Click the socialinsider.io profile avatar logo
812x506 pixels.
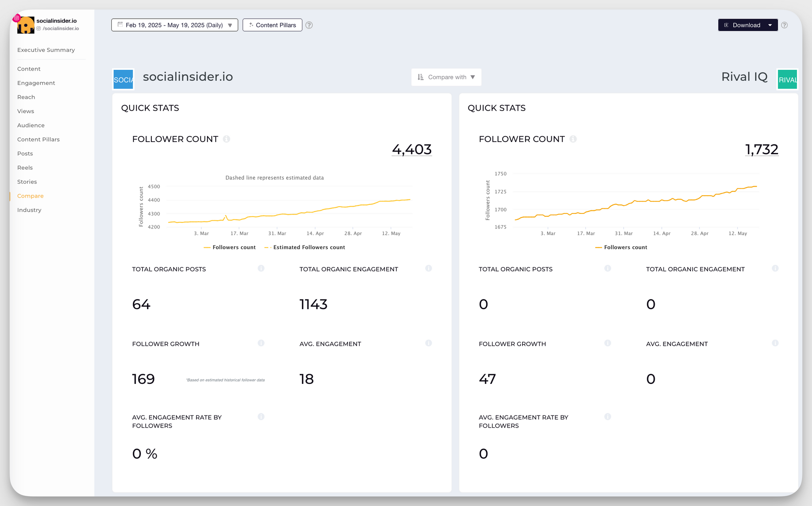[26, 25]
